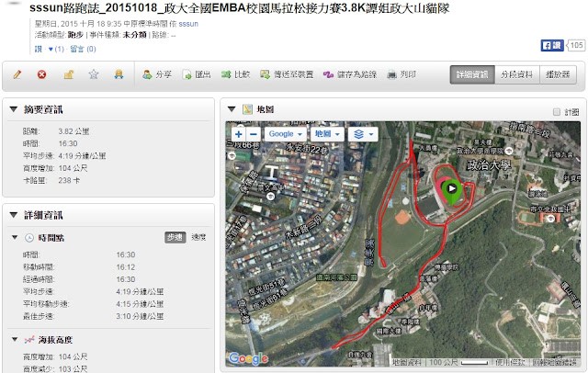588x373 pixels.
Task: Zoom out the map with minus
Action: pyautogui.click(x=254, y=134)
